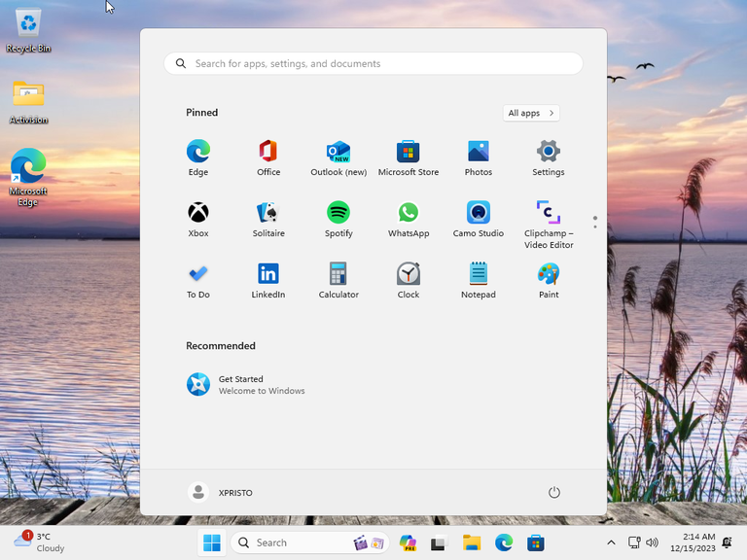747x560 pixels.
Task: Click the Start menu search field
Action: coord(373,63)
